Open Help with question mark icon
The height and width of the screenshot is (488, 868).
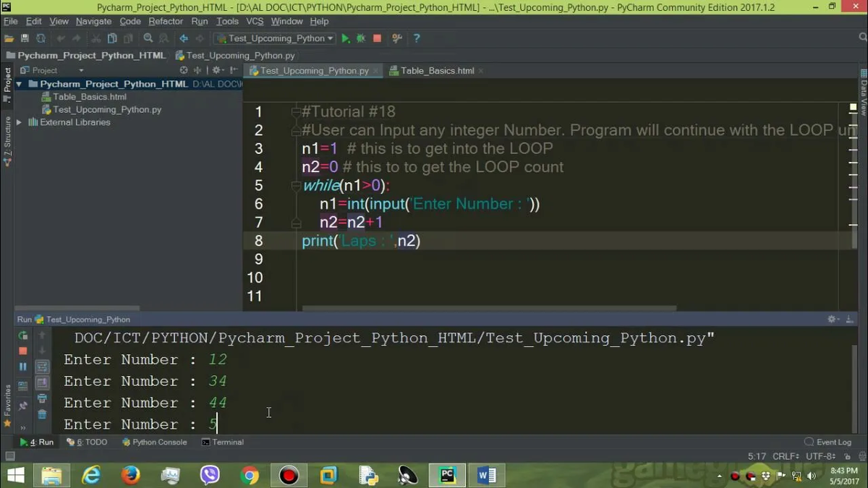(417, 38)
